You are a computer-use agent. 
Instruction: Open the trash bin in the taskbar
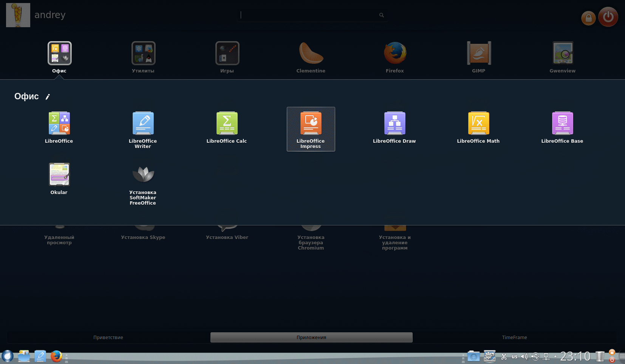600,356
